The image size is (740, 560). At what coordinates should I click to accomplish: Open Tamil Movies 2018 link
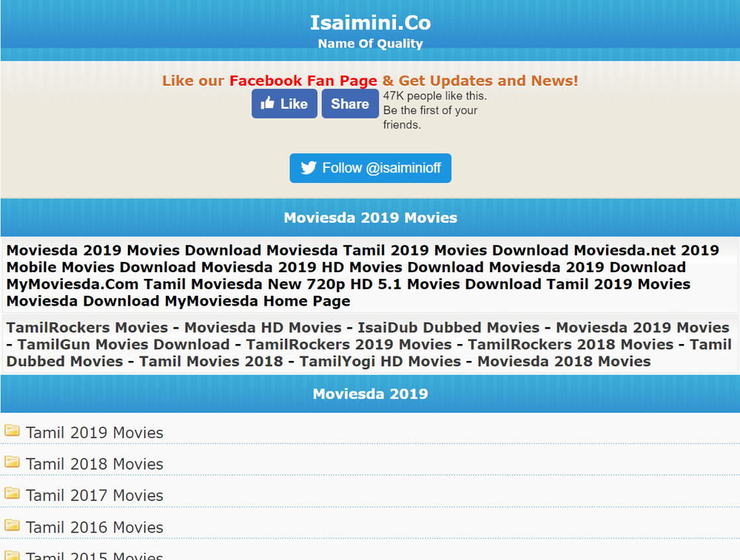coord(211,362)
